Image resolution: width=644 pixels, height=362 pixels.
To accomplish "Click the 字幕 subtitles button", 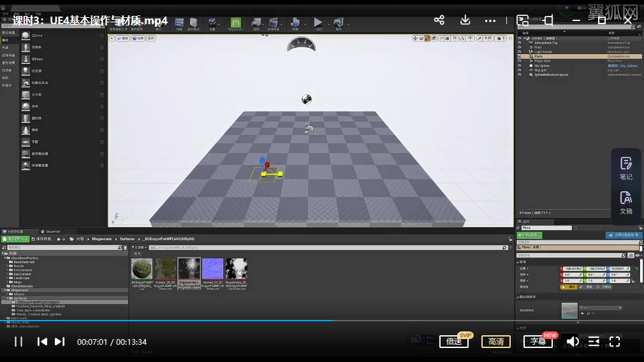I will coord(538,342).
